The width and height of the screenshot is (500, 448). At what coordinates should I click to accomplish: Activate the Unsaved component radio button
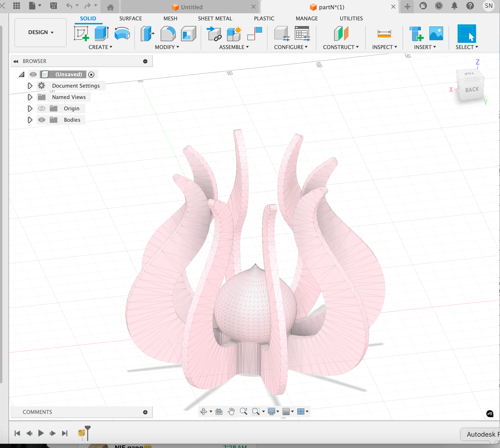(x=91, y=75)
